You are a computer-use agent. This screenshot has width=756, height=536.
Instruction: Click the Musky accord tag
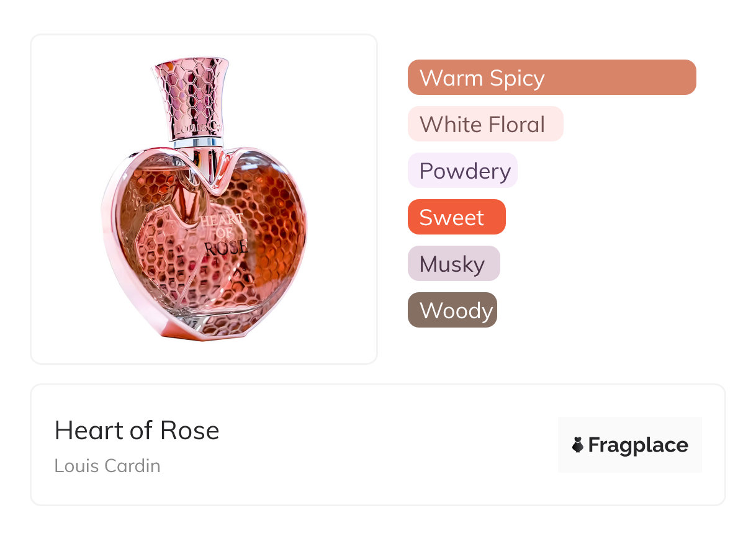(x=453, y=264)
